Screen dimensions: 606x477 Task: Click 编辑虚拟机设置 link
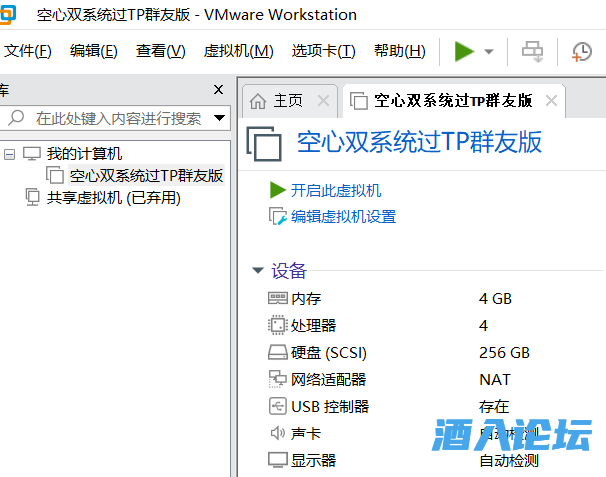(x=343, y=216)
